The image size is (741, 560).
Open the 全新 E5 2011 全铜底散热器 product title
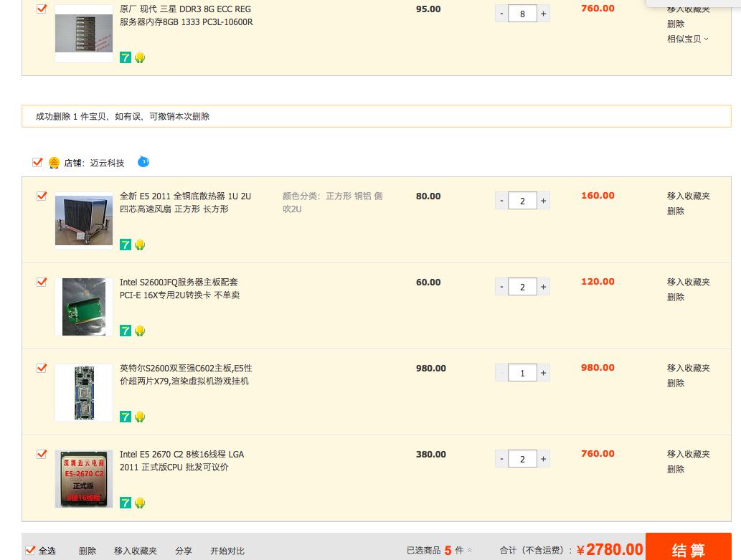click(x=185, y=202)
